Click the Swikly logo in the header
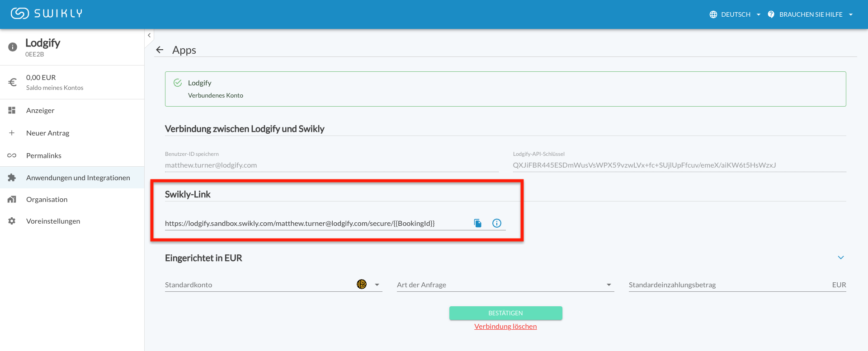This screenshot has width=868, height=351. pyautogui.click(x=47, y=14)
